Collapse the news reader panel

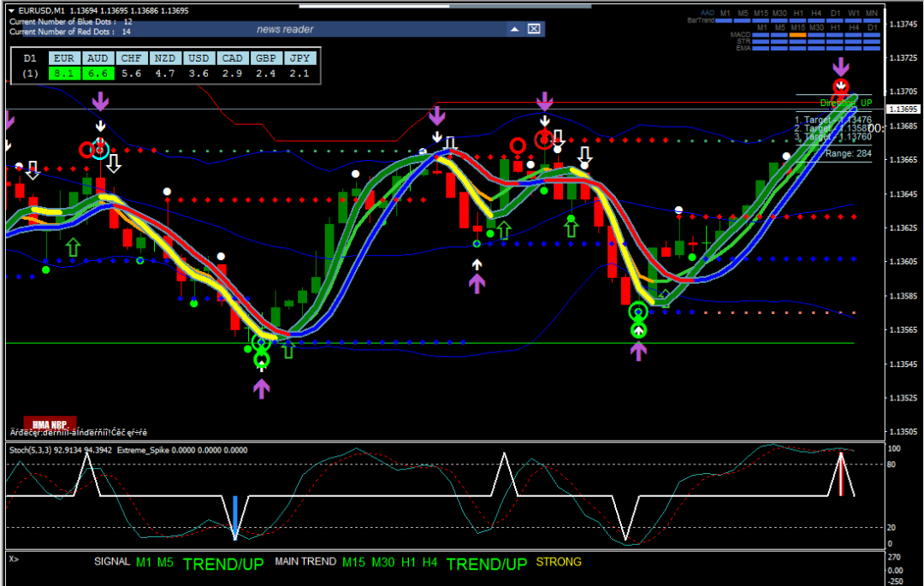pos(514,29)
